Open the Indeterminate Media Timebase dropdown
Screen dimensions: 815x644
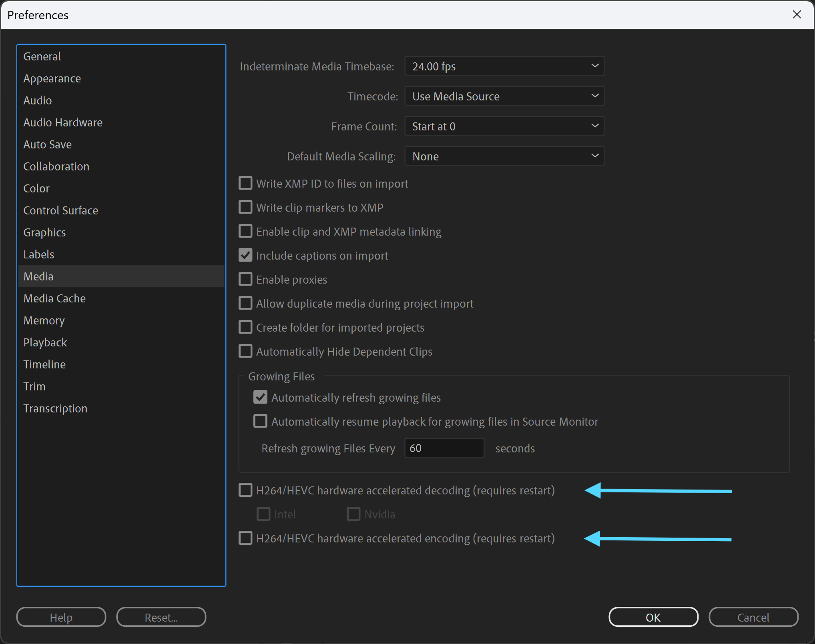coord(504,66)
